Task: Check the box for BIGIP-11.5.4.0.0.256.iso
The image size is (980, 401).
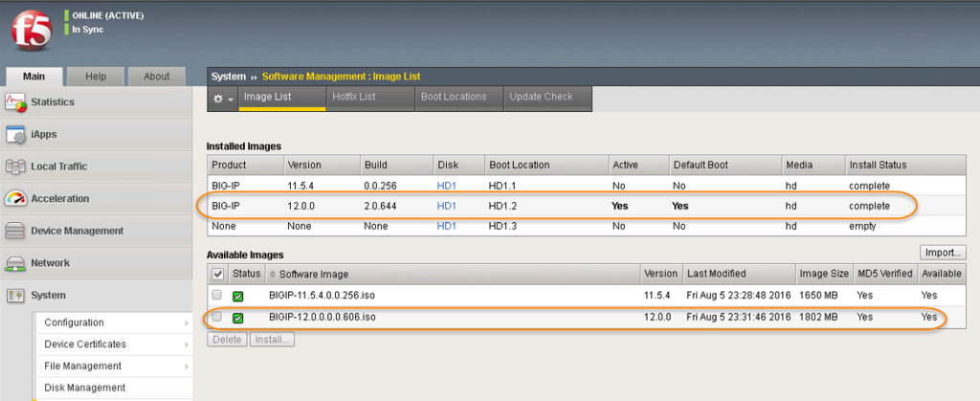Action: (216, 295)
